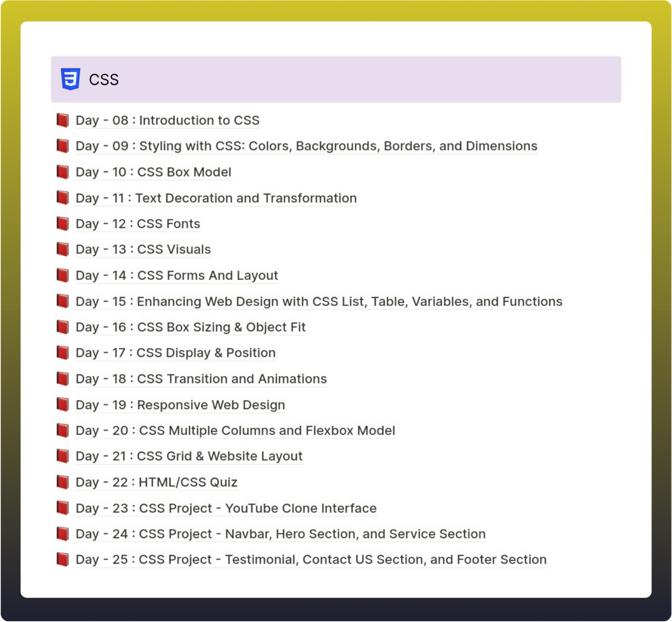This screenshot has width=672, height=622.
Task: Visit Day 16 CSS Box Sizing link
Action: pos(190,327)
